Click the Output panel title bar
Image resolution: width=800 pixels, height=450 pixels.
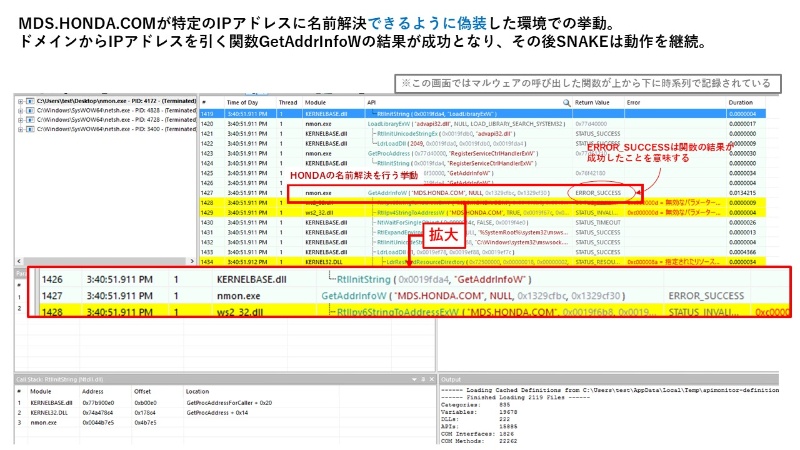coord(600,379)
